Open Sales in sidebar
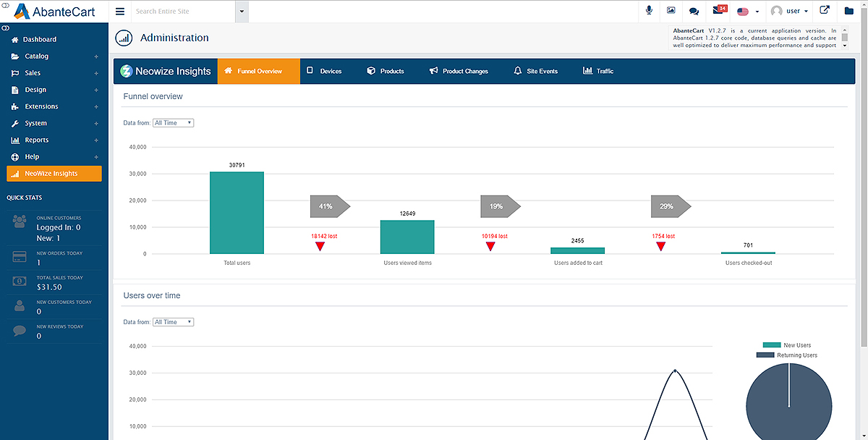 (54, 73)
